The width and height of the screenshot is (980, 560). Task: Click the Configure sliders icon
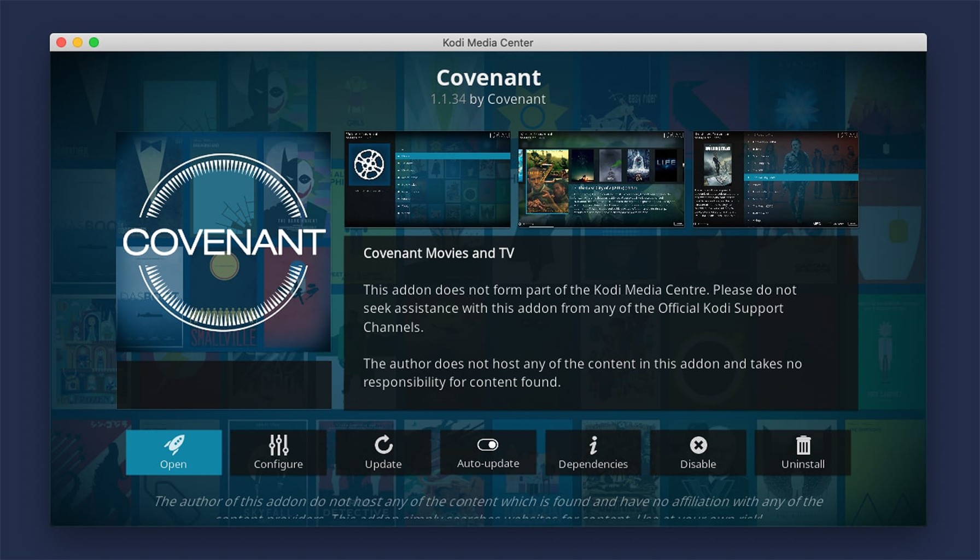[278, 445]
